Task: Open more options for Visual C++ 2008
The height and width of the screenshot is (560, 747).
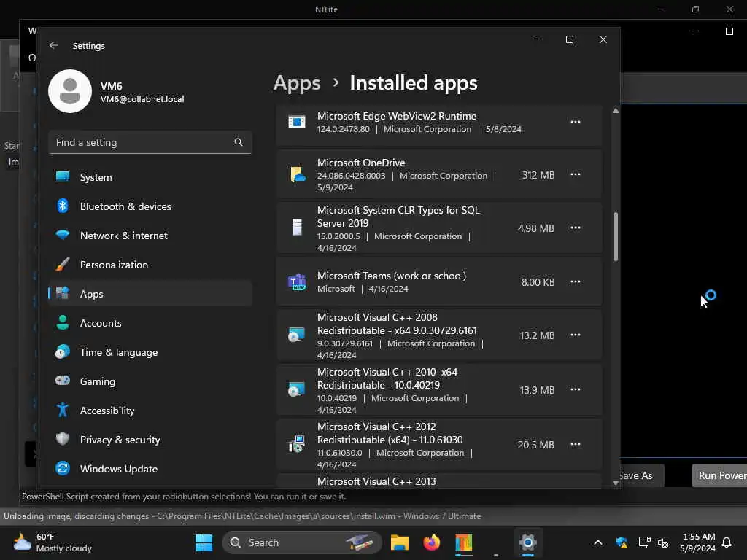Action: click(x=576, y=335)
